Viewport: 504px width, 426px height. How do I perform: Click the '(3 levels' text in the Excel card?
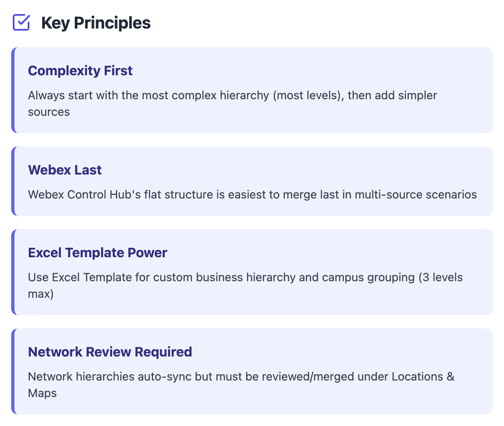(440, 277)
